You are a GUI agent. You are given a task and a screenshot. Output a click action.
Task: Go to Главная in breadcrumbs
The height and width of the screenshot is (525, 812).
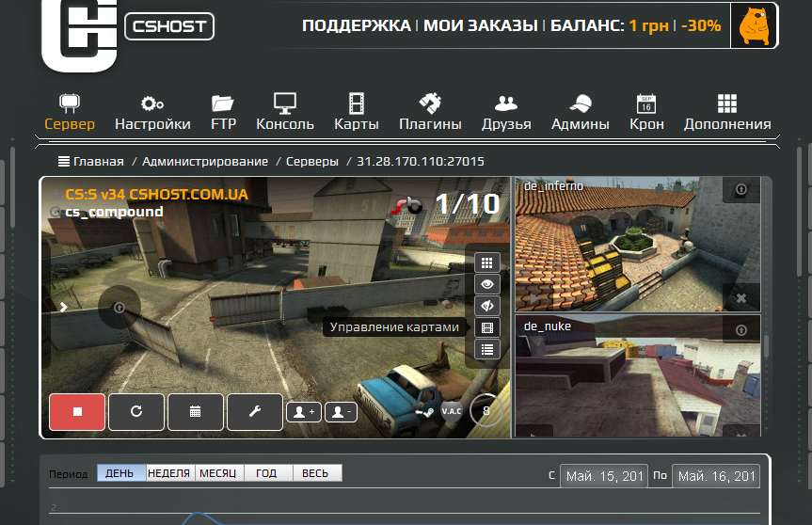99,162
